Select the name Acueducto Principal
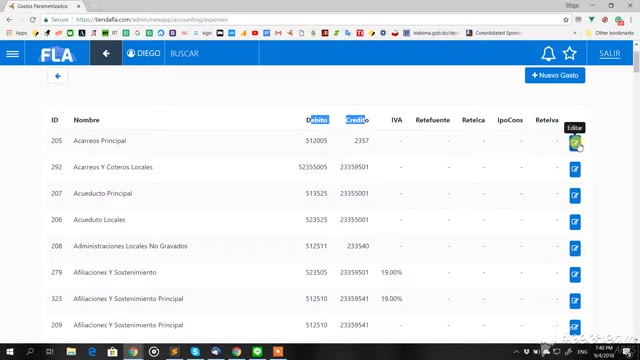 tap(103, 193)
